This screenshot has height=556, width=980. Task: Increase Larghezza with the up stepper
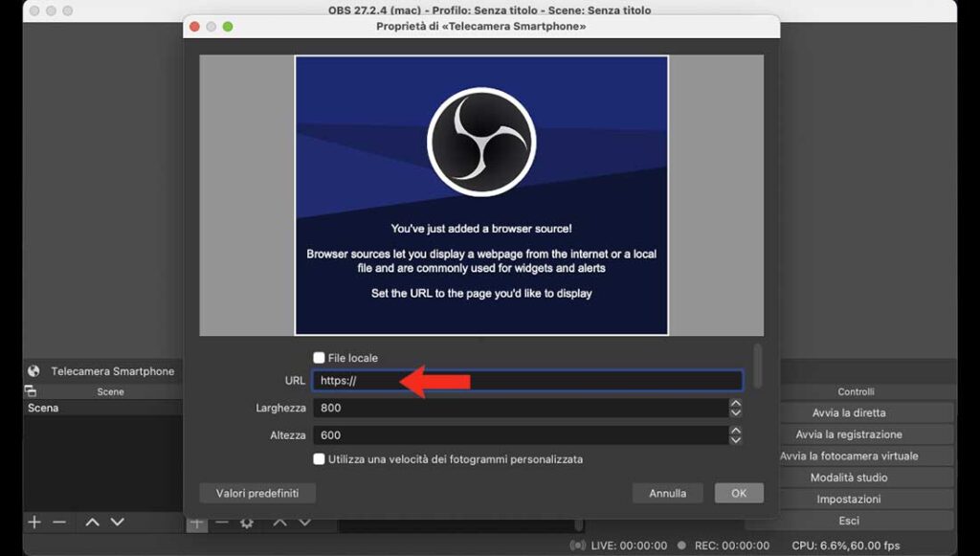pos(736,404)
